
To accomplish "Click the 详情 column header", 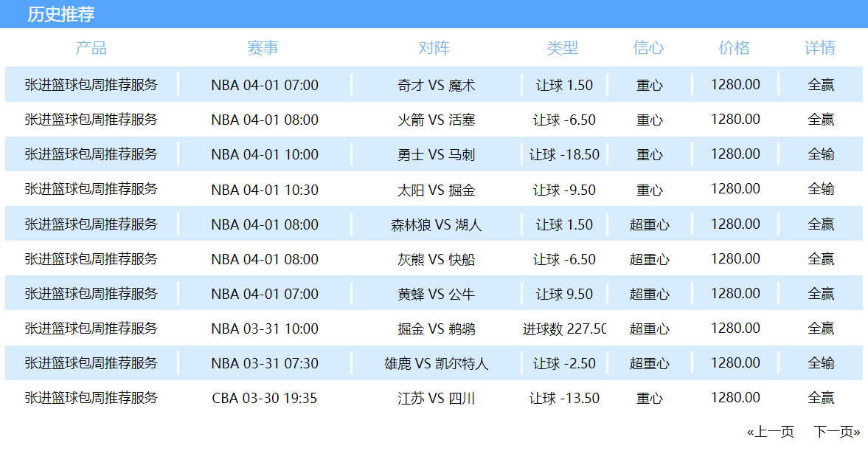I will tap(820, 48).
